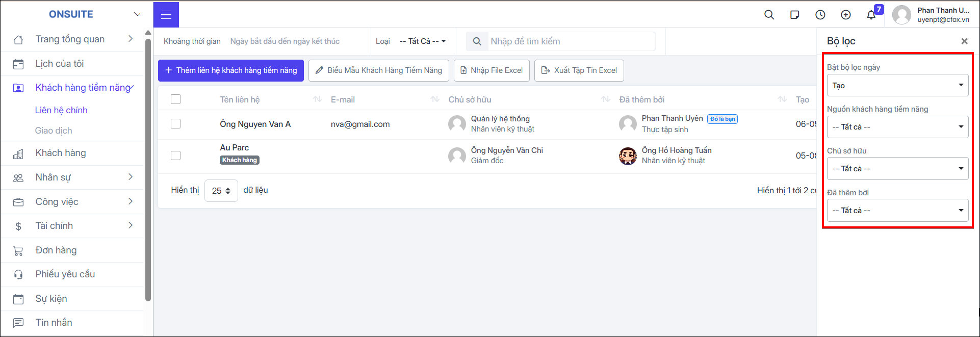This screenshot has width=980, height=337.
Task: Click the search magnifier icon in header
Action: pos(769,15)
